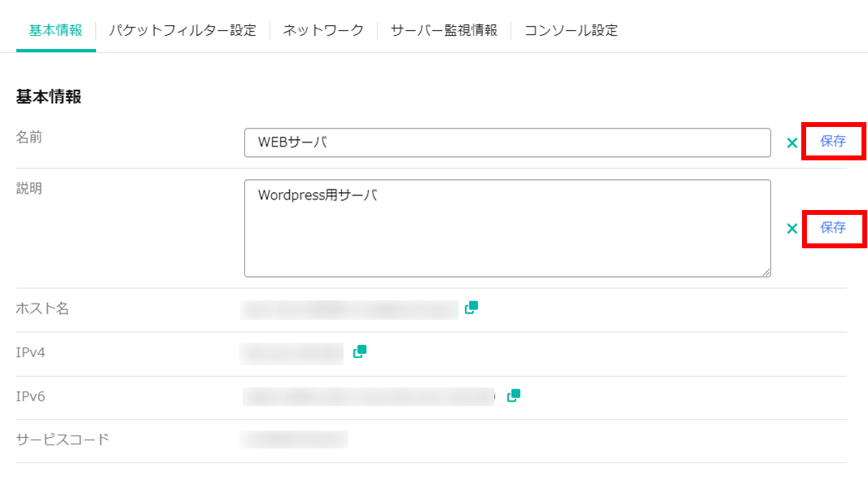Click the blurred IPv4 address value
Viewport: 868px width, 477px height.
click(x=292, y=353)
